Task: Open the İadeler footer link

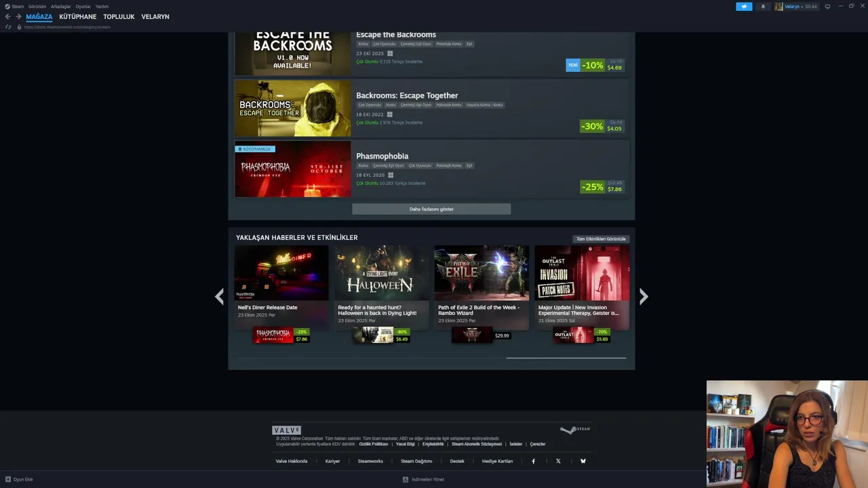Action: [x=516, y=444]
